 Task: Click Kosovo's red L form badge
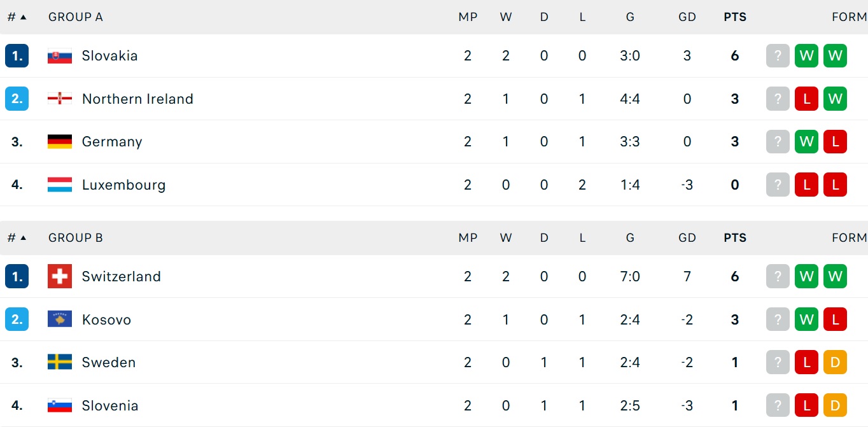(x=835, y=319)
